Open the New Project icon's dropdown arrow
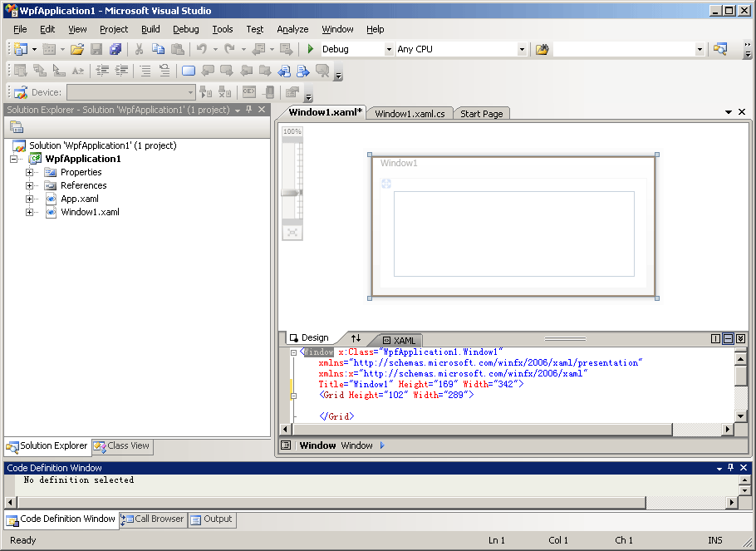 [34, 49]
